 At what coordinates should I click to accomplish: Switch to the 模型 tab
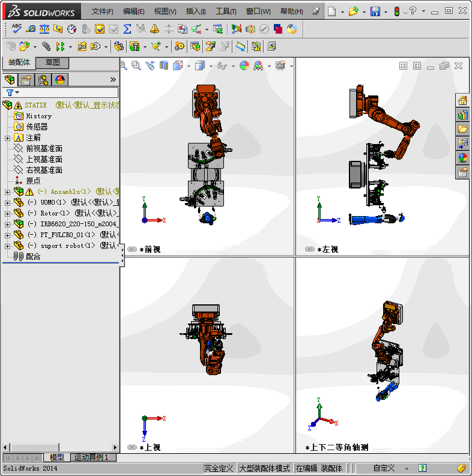point(57,457)
